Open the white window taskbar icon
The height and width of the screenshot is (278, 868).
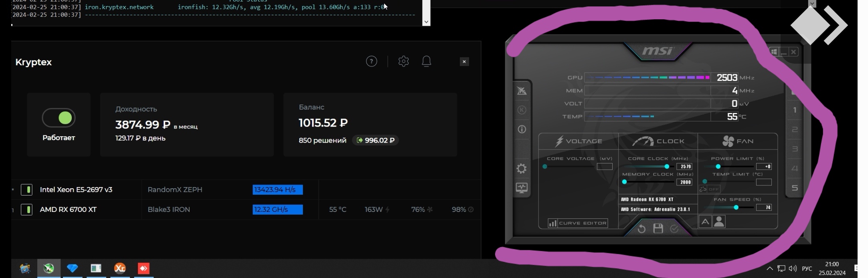click(96, 268)
